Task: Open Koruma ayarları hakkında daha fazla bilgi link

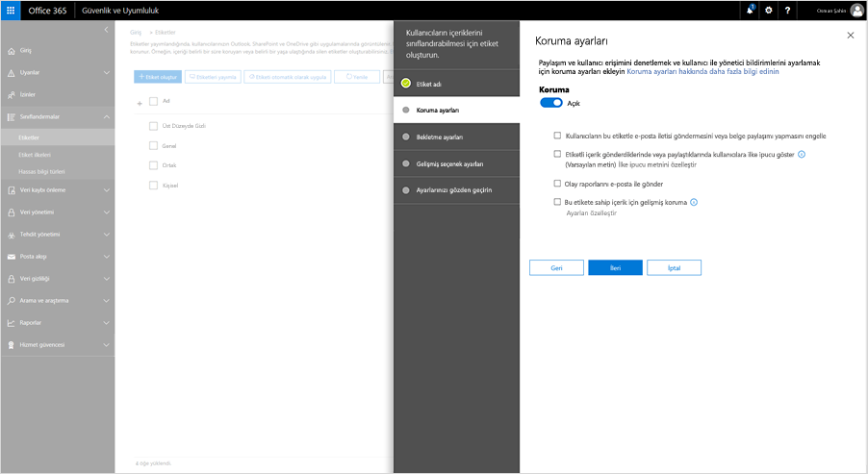Action: (702, 72)
